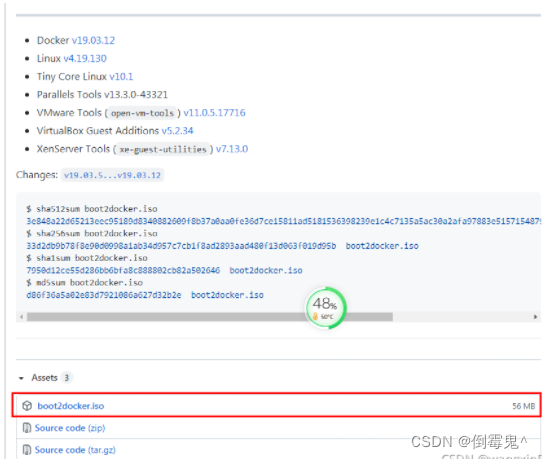Viewport: 542px width, 459px height.
Task: Download Source code (tar.gz)
Action: (x=75, y=450)
